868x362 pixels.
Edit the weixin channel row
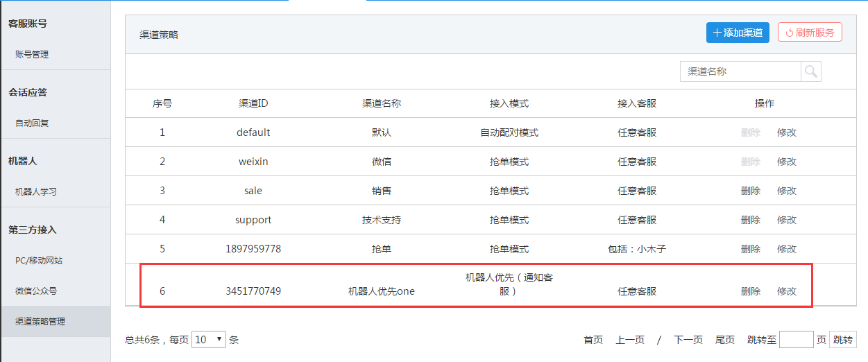pyautogui.click(x=787, y=162)
